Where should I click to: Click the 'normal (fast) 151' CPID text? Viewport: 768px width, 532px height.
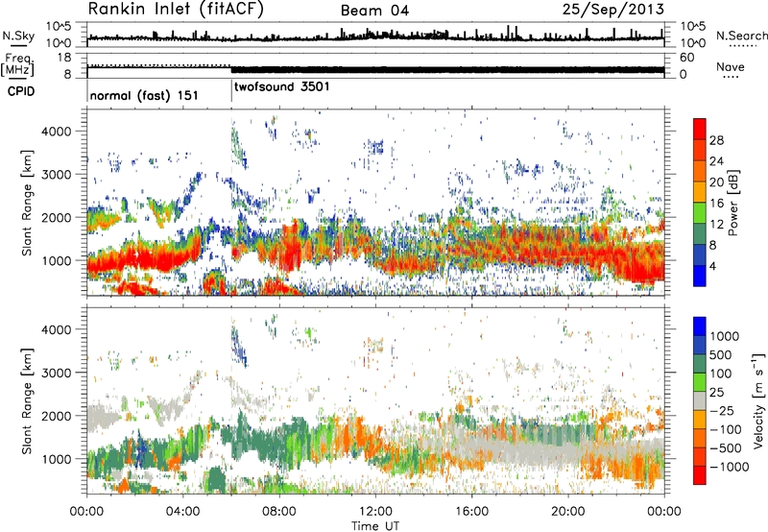point(144,95)
